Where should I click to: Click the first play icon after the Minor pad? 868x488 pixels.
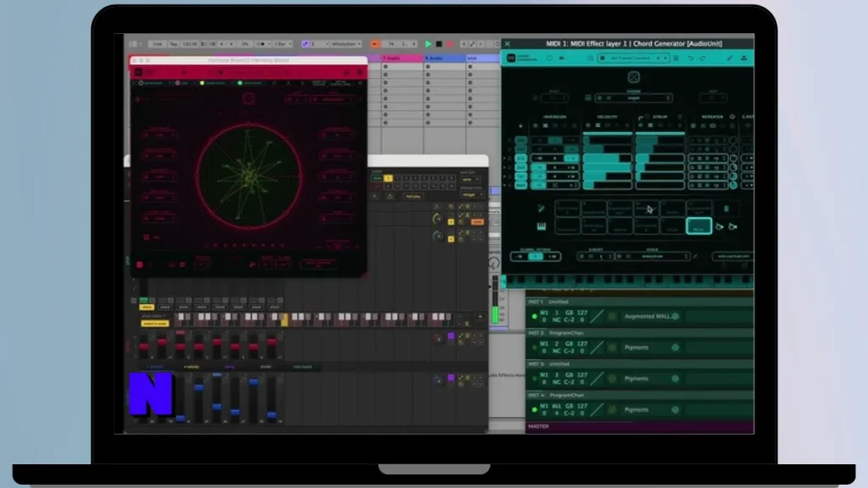(719, 226)
